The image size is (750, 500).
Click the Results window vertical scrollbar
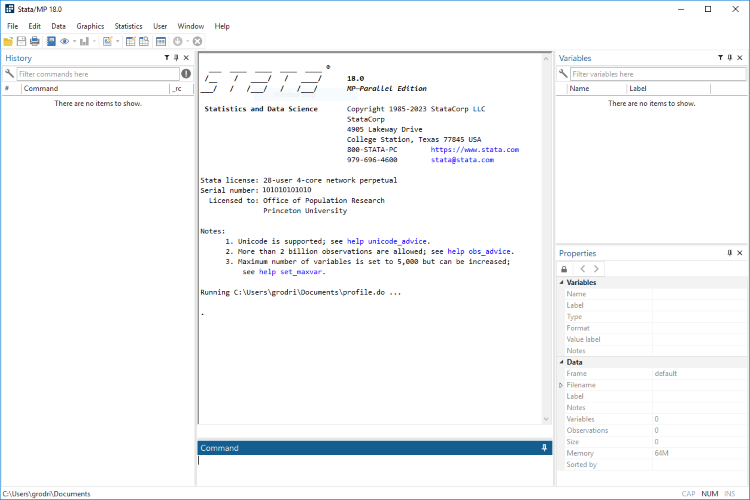point(546,239)
